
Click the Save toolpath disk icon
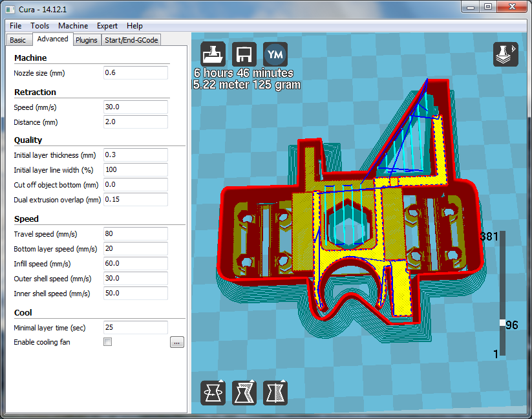[244, 54]
